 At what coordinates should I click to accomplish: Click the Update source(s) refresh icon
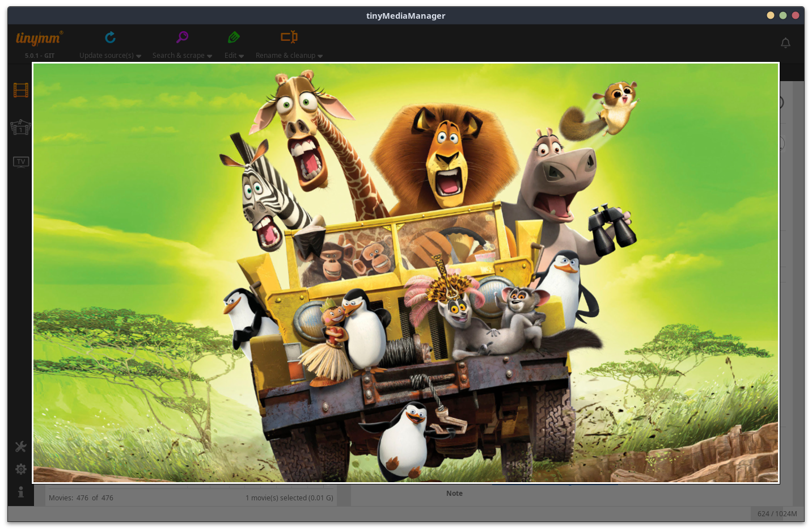click(110, 37)
